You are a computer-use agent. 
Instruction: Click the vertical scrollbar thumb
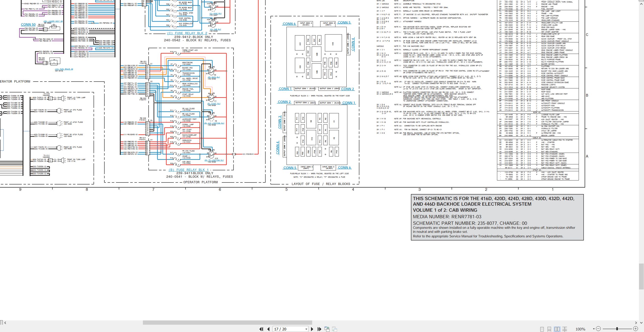pos(641,276)
